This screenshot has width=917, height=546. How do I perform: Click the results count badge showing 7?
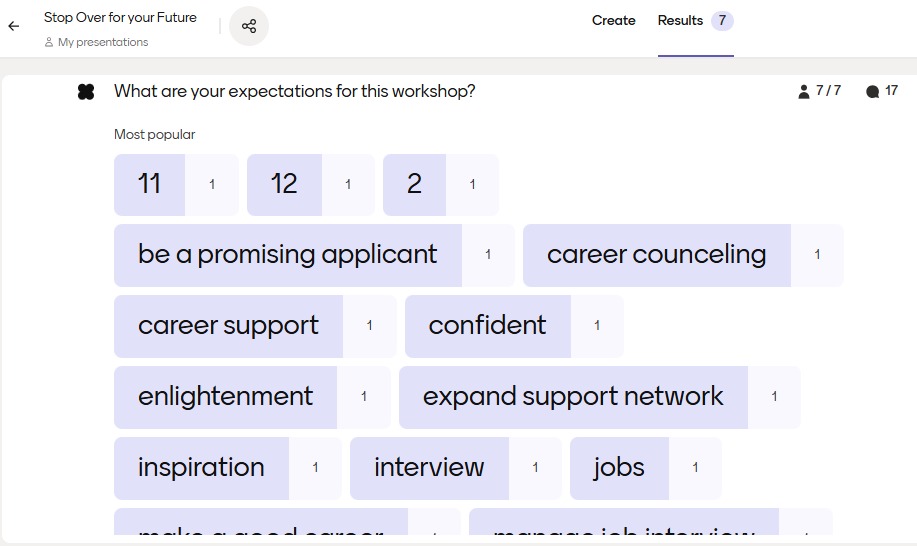[723, 21]
